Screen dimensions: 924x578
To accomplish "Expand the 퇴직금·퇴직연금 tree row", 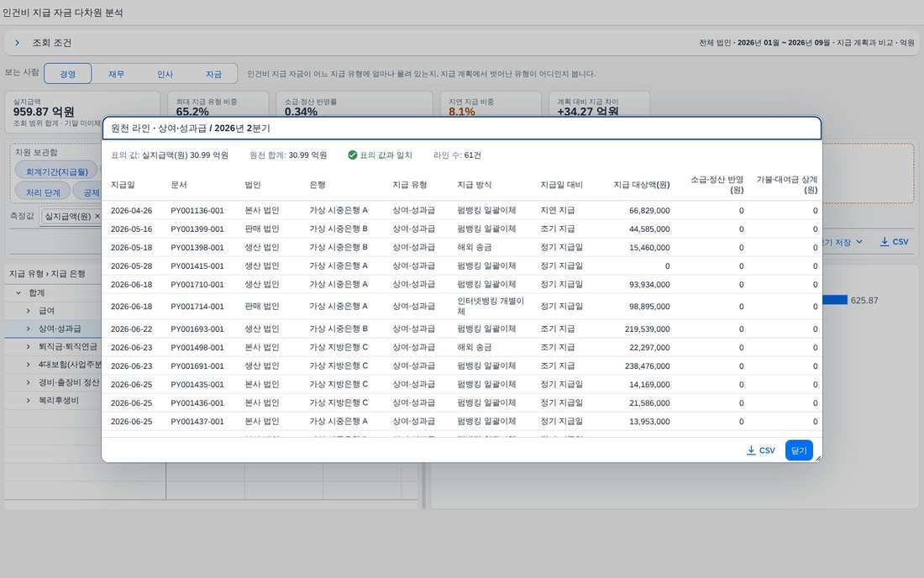I will click(28, 346).
